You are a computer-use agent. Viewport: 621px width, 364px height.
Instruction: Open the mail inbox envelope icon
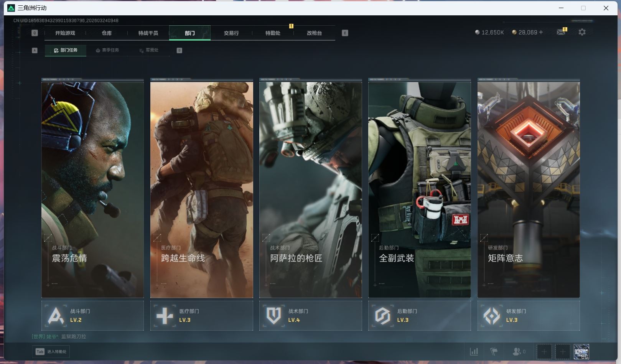pyautogui.click(x=561, y=32)
